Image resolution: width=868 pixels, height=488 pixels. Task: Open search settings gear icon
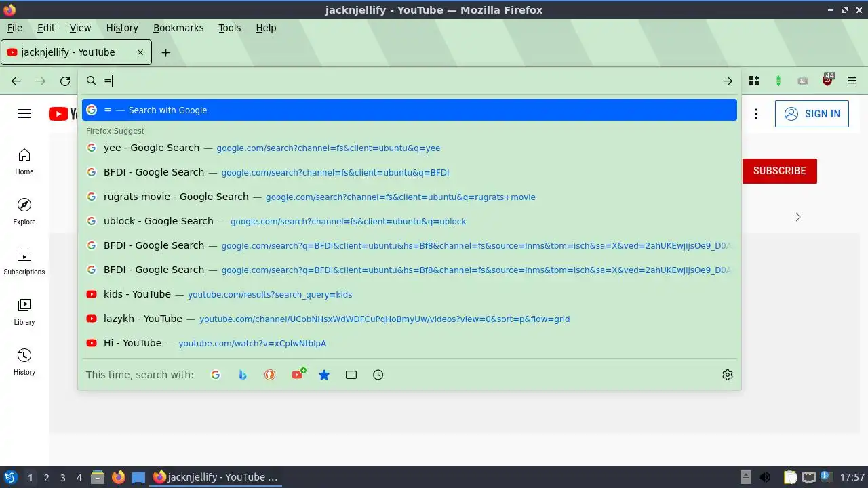coord(728,375)
